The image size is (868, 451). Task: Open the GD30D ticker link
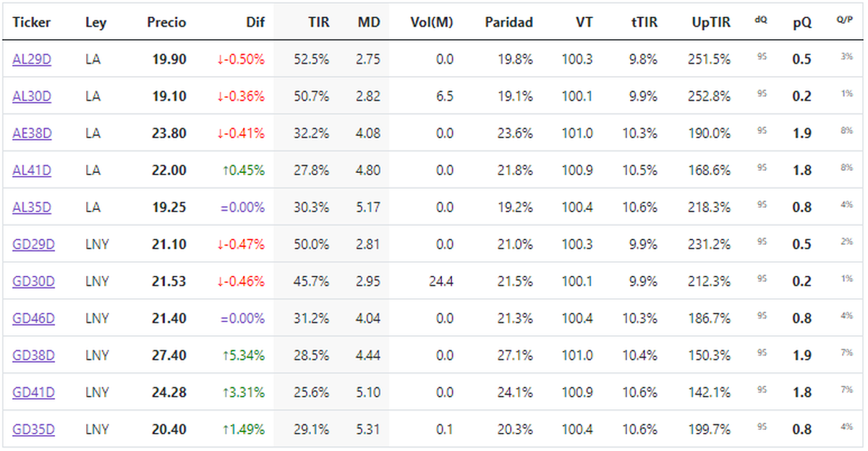click(33, 281)
